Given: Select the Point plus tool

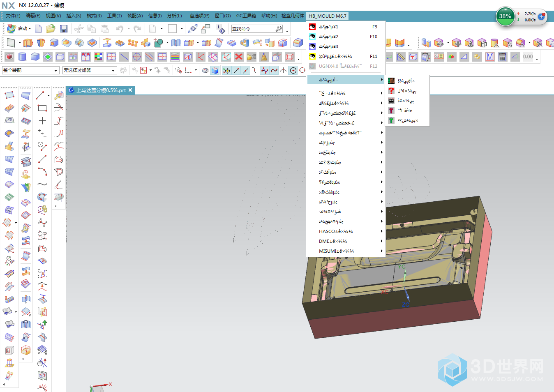Looking at the screenshot, I should tap(42, 121).
